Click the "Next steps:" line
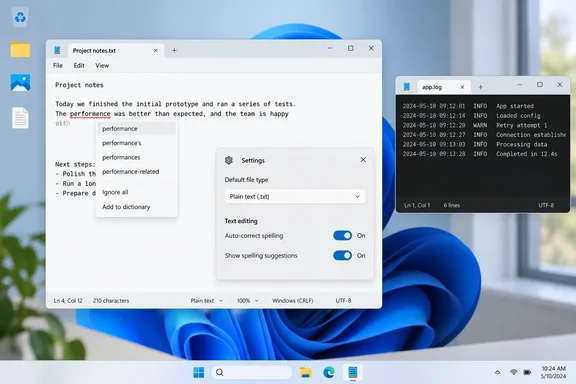 pos(75,164)
